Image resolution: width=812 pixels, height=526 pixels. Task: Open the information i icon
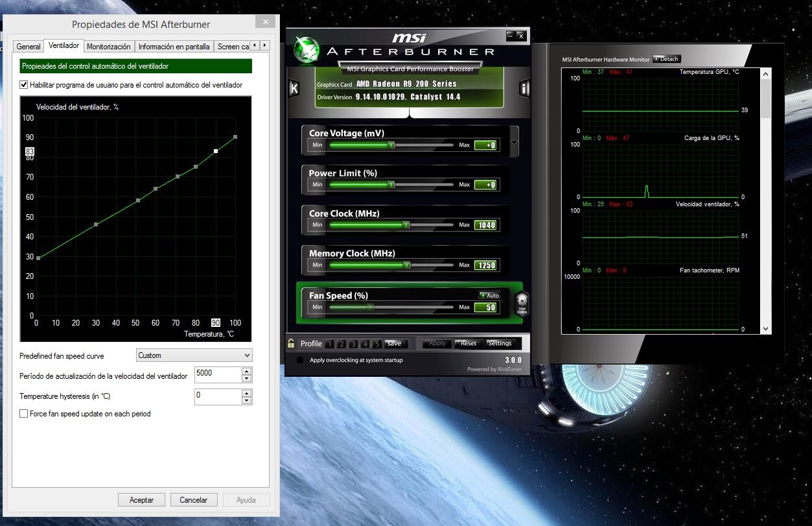point(524,88)
